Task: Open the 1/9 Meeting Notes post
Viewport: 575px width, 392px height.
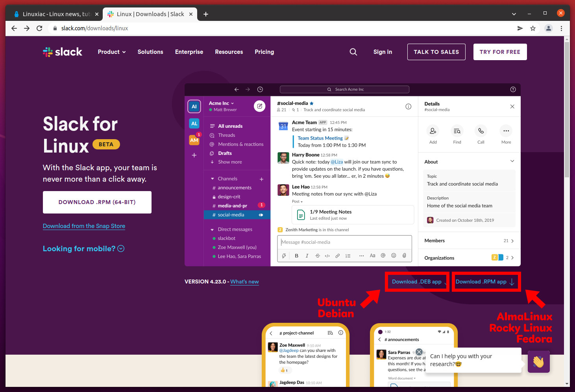Action: (353, 215)
